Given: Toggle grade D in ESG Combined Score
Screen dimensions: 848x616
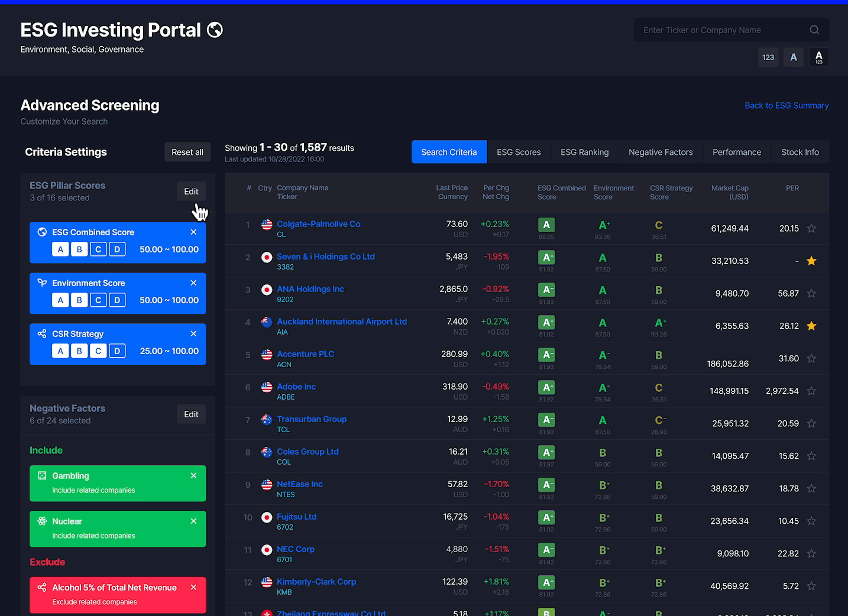Looking at the screenshot, I should [x=117, y=249].
